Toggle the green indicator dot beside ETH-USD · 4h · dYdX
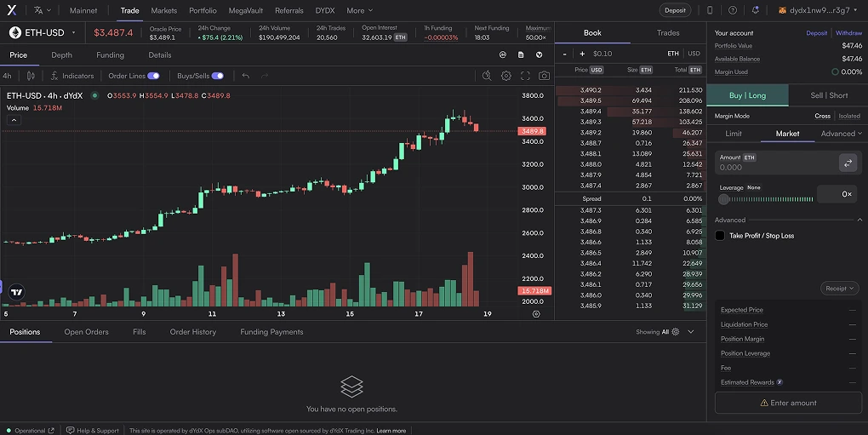Viewport: 868px width, 435px height. coord(94,95)
